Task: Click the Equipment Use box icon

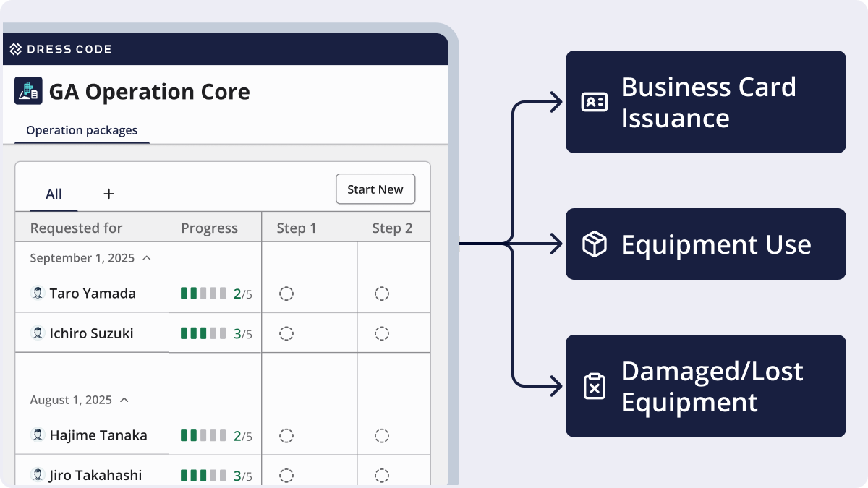Action: tap(595, 244)
